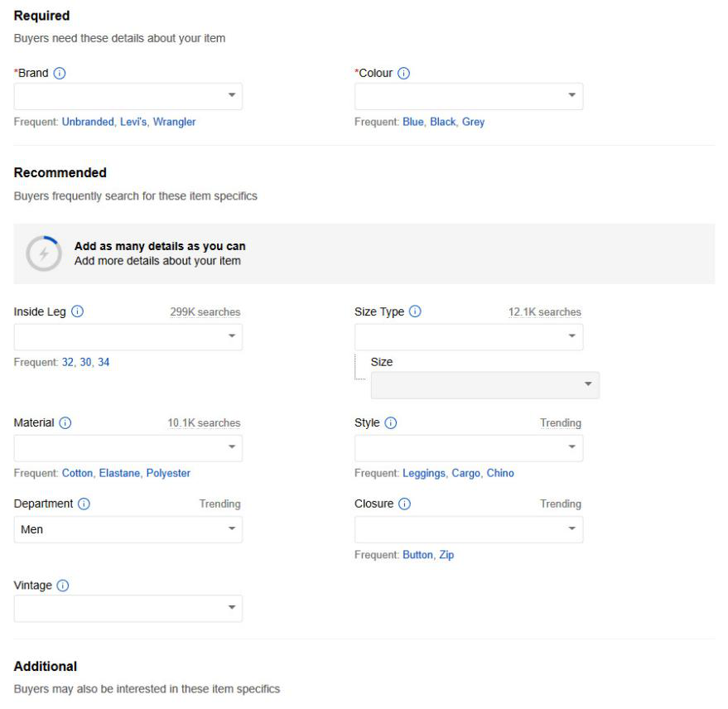Change the Department dropdown set to Men
This screenshot has height=709, width=728.
pos(128,529)
